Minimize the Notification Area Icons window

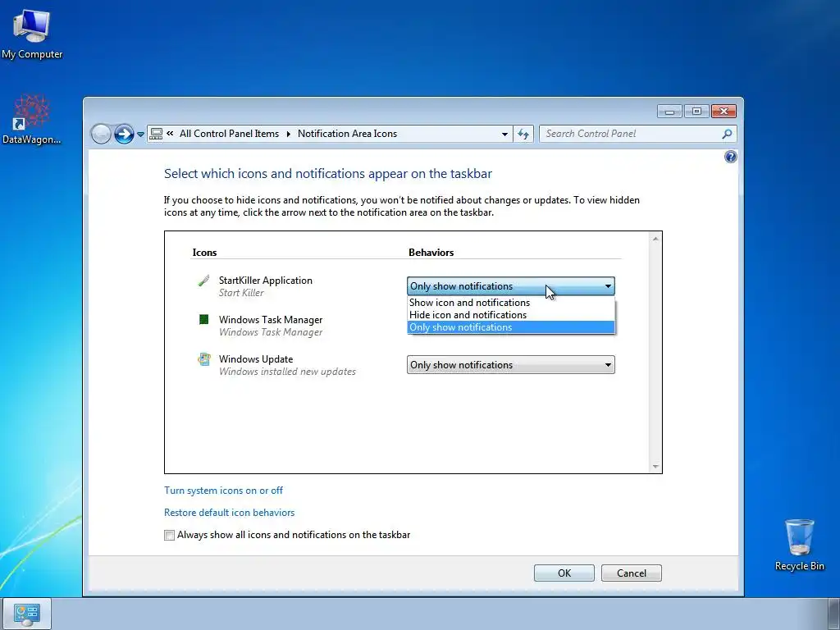[669, 112]
